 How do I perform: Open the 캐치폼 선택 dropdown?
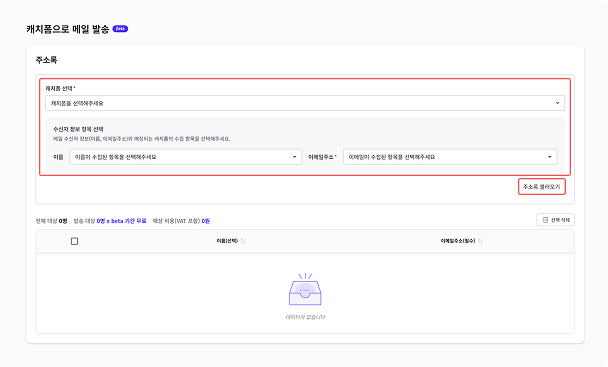(305, 103)
